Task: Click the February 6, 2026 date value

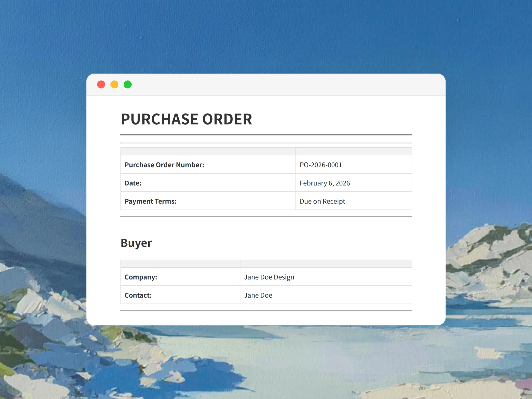Action: coord(325,183)
